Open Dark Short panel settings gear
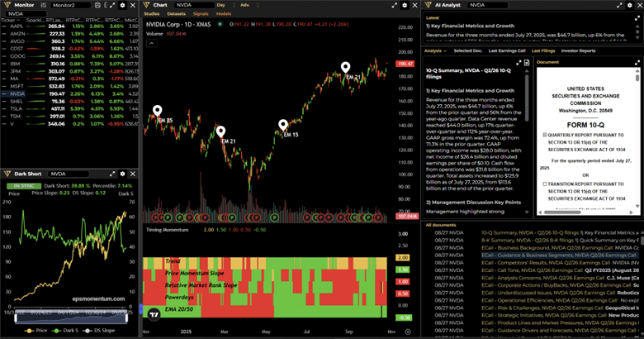This screenshot has width=644, height=339. [122, 174]
